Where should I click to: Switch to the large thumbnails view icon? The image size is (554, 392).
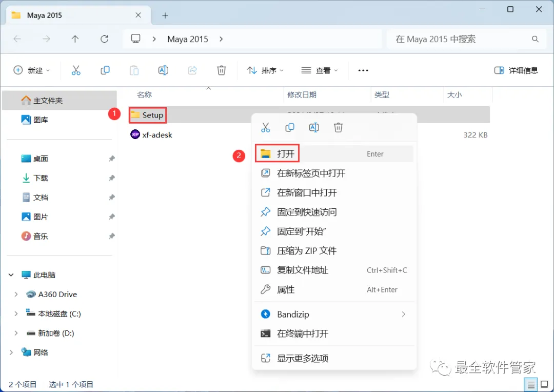(544, 384)
